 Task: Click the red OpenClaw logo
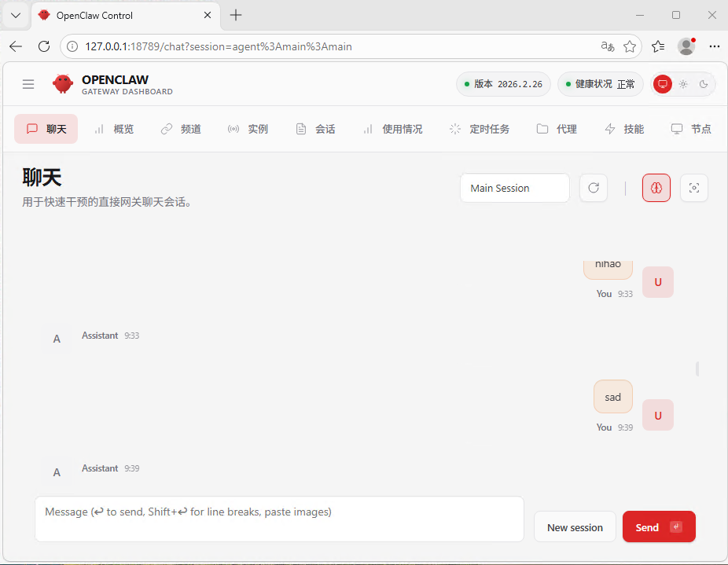63,84
